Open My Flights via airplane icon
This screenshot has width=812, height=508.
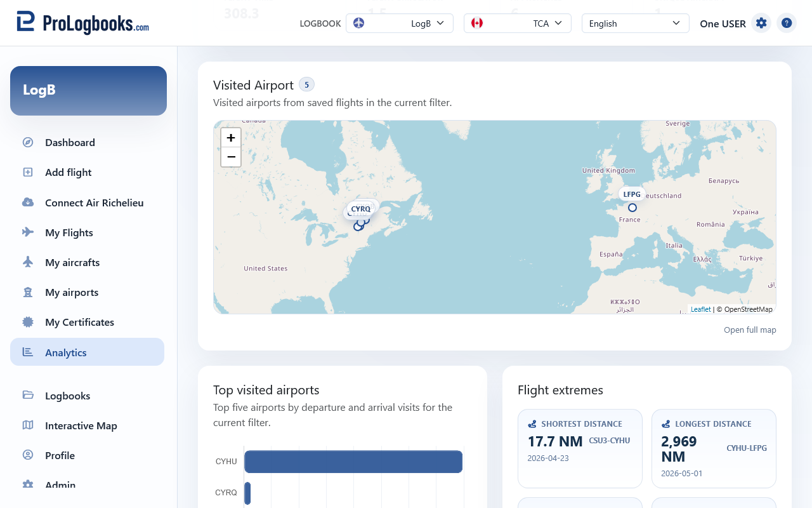pyautogui.click(x=28, y=232)
